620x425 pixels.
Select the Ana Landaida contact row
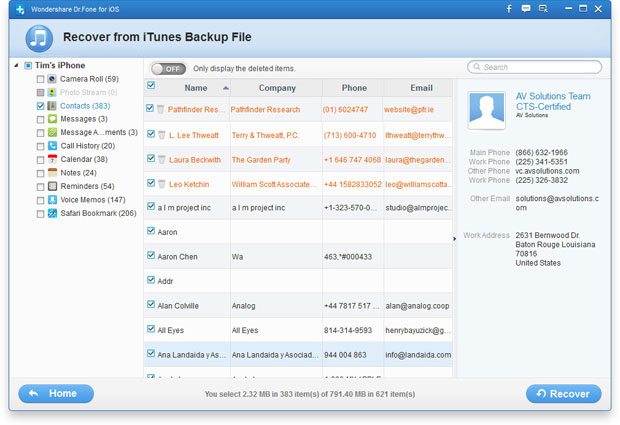pos(298,355)
